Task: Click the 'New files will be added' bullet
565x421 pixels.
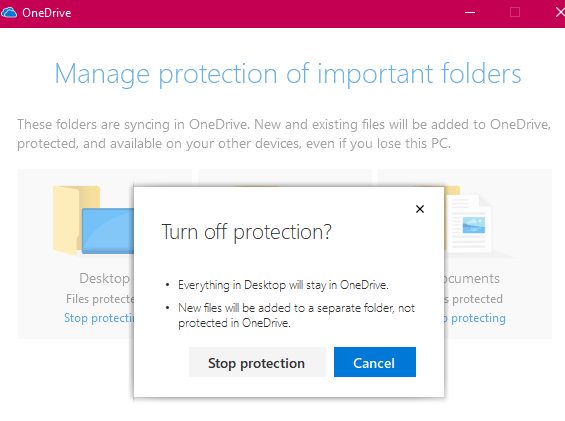Action: 297,315
